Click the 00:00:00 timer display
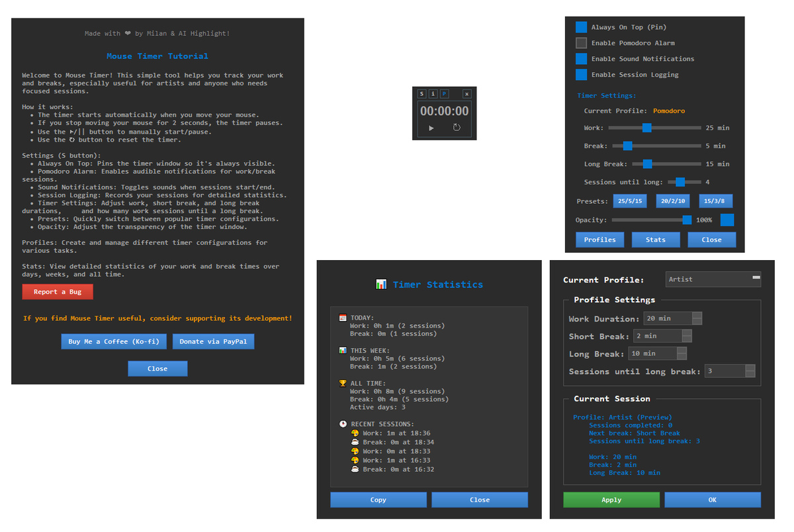Screen dimensions: 794x532 (x=444, y=111)
